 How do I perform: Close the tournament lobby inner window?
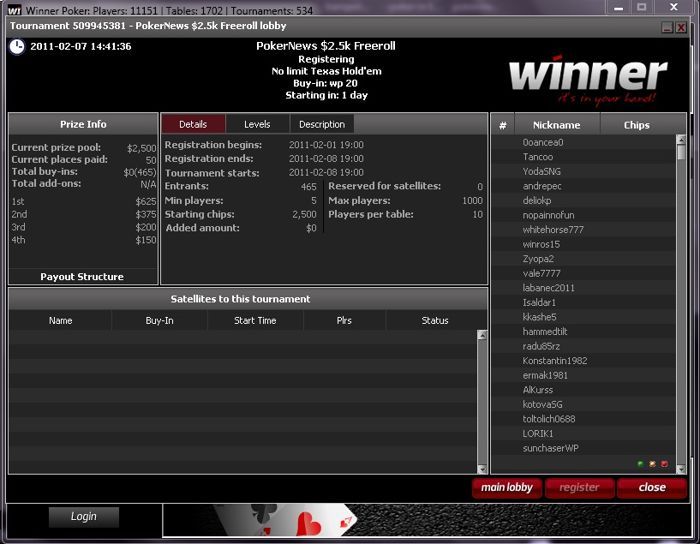coord(681,27)
